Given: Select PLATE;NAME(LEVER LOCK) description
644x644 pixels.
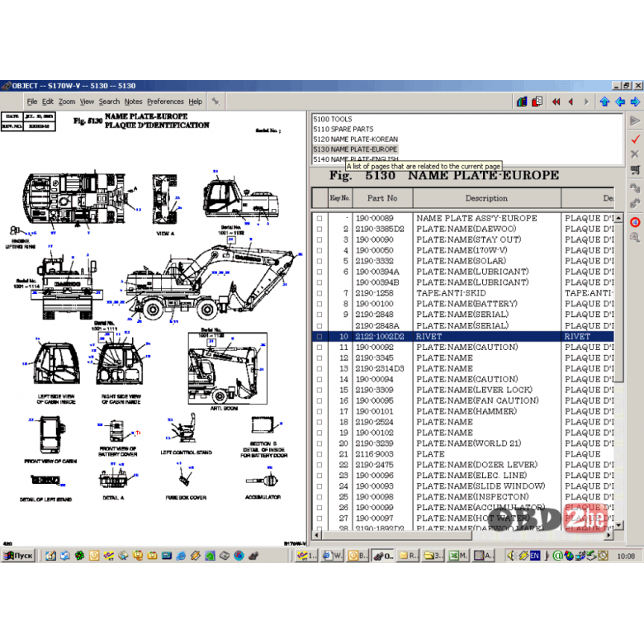Looking at the screenshot, I should pos(475,390).
